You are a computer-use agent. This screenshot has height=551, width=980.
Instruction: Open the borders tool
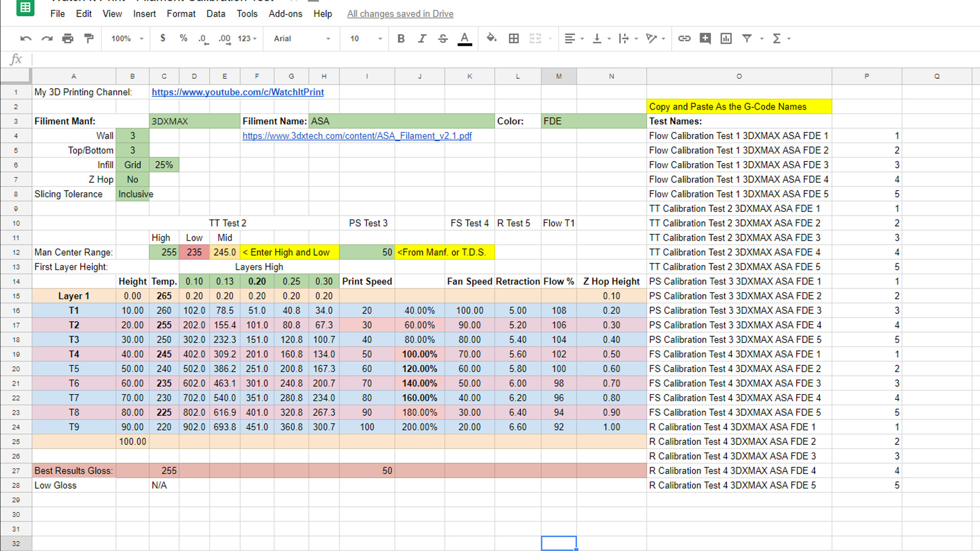(514, 39)
